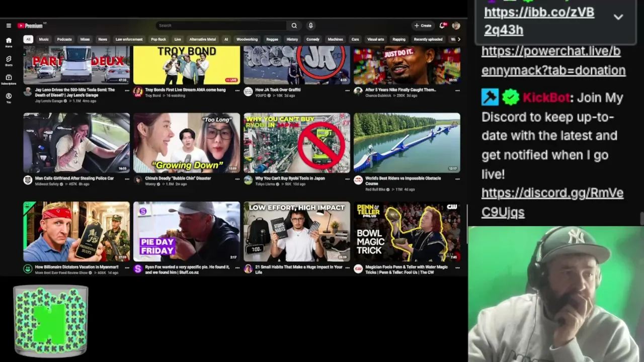Open the YouTube hamburger guide menu
This screenshot has width=644, height=362.
click(x=9, y=26)
